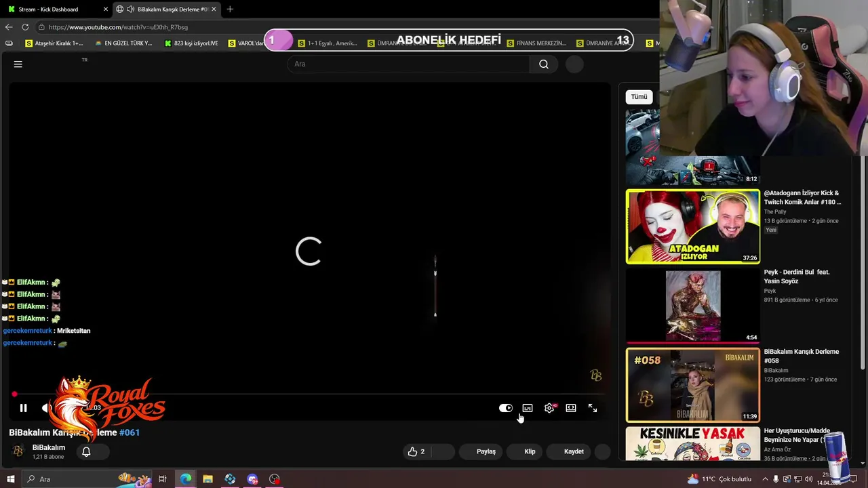Click the search magnifier button
This screenshot has height=488, width=868.
[544, 64]
